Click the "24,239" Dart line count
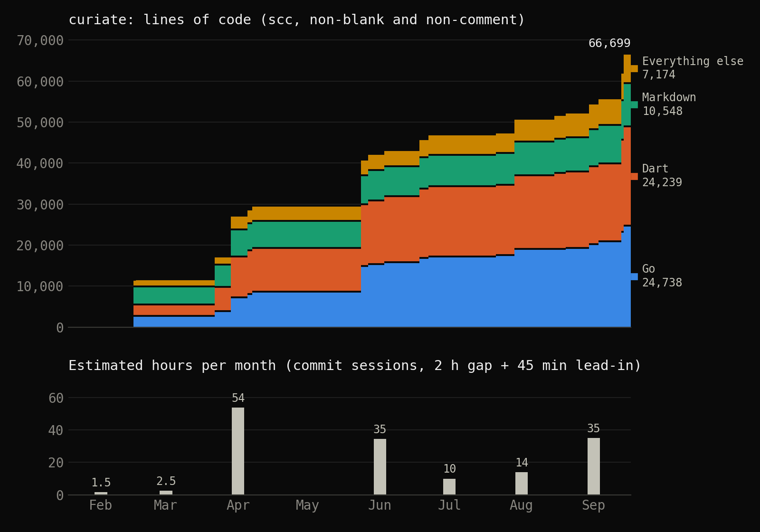This screenshot has width=760, height=532. 662,182
